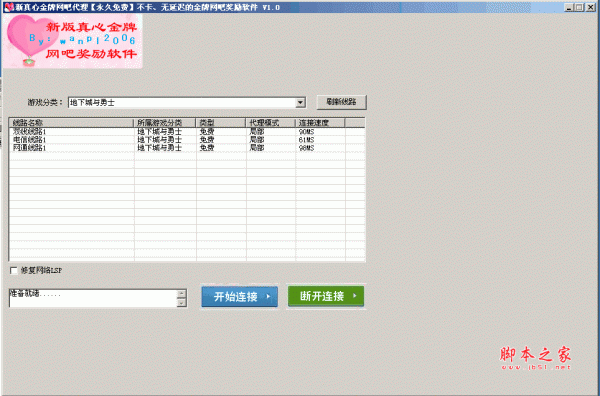The height and width of the screenshot is (396, 600).
Task: Click the 类型 column header
Action: (x=221, y=123)
